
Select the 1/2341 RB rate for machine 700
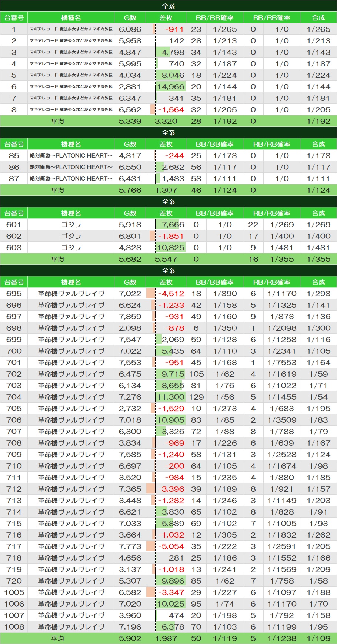(282, 351)
